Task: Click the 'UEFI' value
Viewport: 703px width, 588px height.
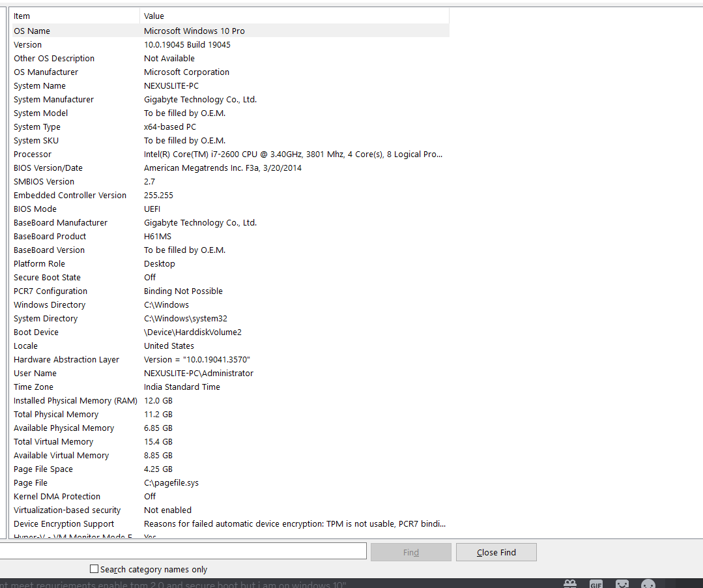Action: 152,209
